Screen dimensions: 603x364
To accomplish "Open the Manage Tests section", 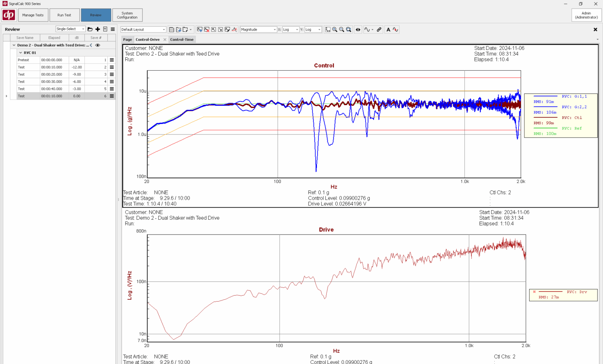I will [x=33, y=15].
